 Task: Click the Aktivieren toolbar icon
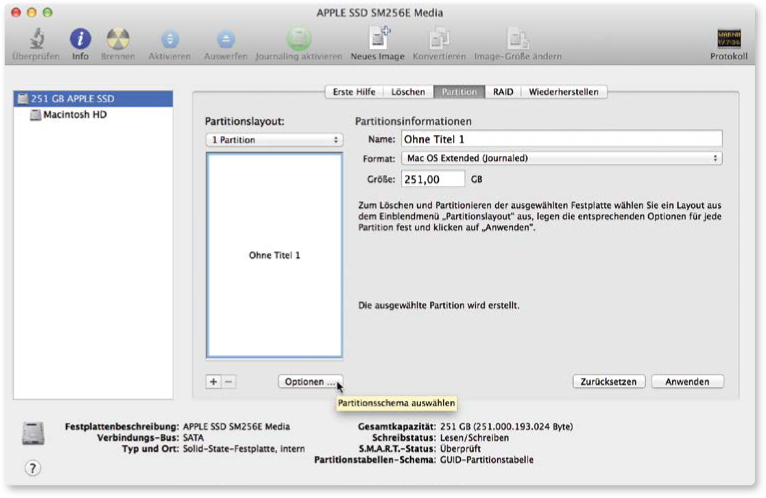point(170,39)
